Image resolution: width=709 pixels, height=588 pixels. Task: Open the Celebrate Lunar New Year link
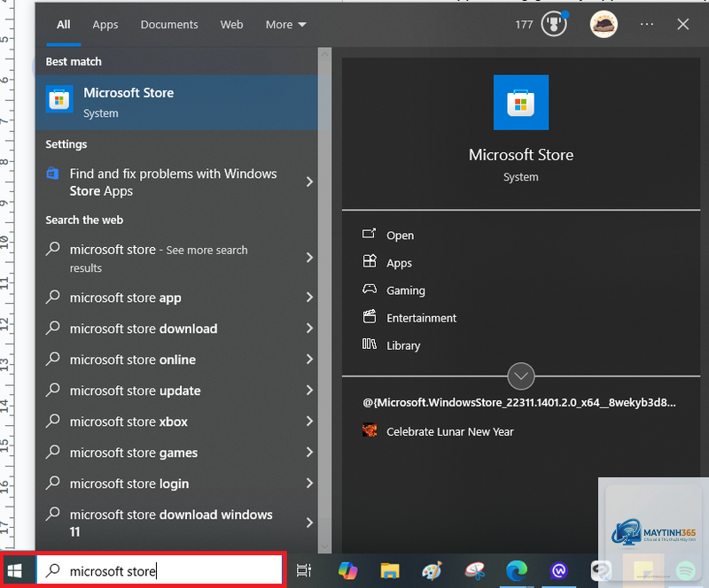pyautogui.click(x=450, y=431)
